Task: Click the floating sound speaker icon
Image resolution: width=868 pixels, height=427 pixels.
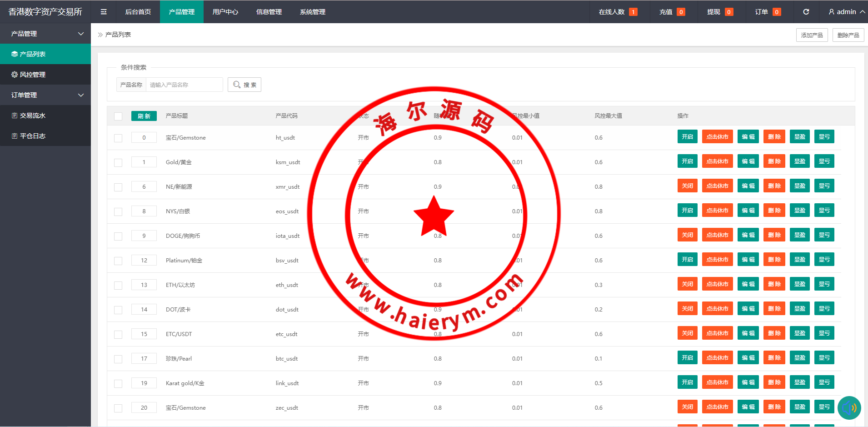Action: tap(848, 407)
